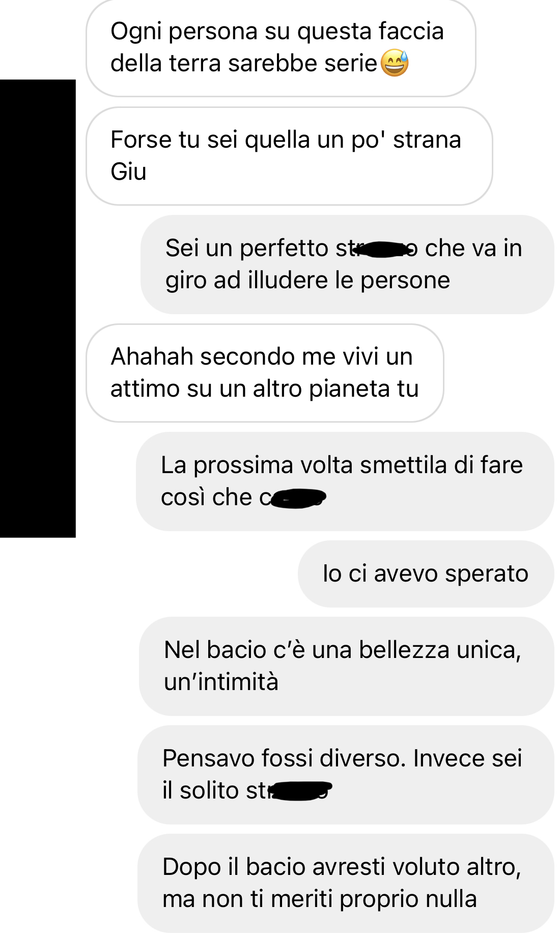560x935 pixels.
Task: Click the word 'un'intimità' in the sent message
Action: coord(221,682)
